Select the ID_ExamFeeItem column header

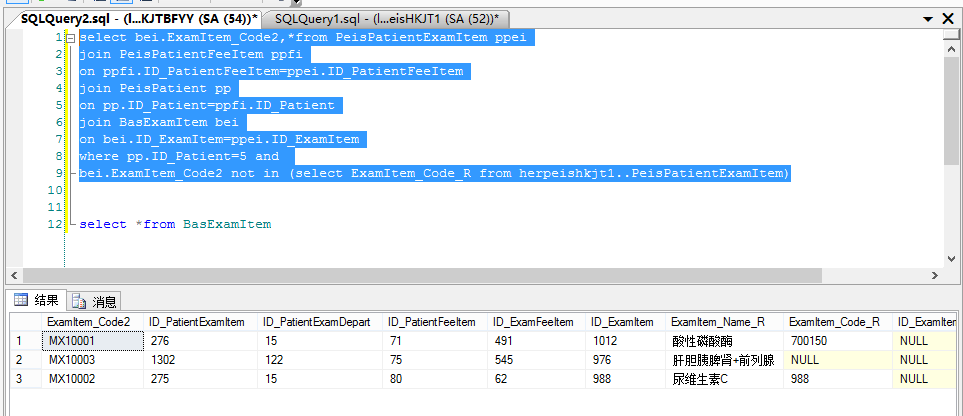click(x=536, y=322)
